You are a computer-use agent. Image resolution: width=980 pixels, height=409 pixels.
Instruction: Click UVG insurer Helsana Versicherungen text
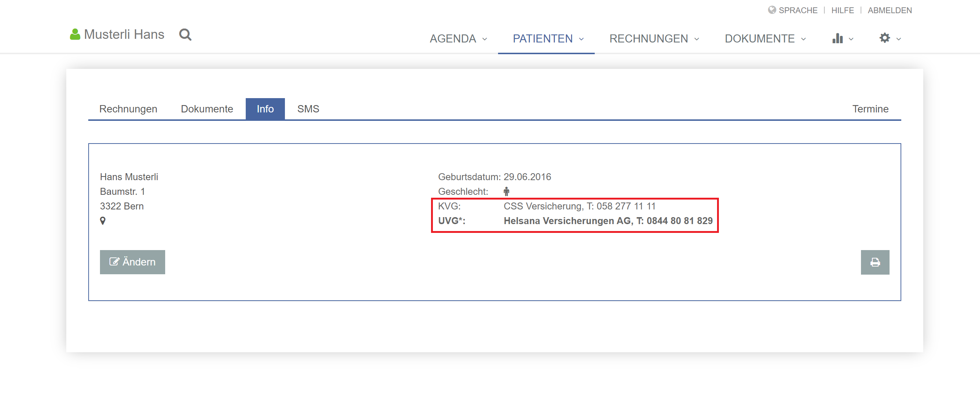point(608,221)
